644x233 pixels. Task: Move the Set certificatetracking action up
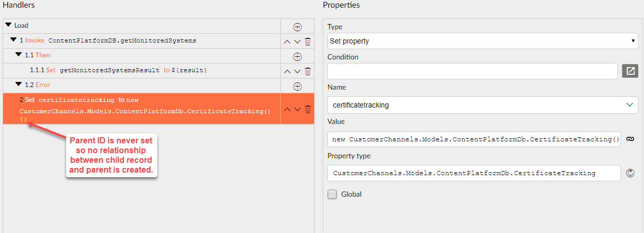(x=287, y=109)
